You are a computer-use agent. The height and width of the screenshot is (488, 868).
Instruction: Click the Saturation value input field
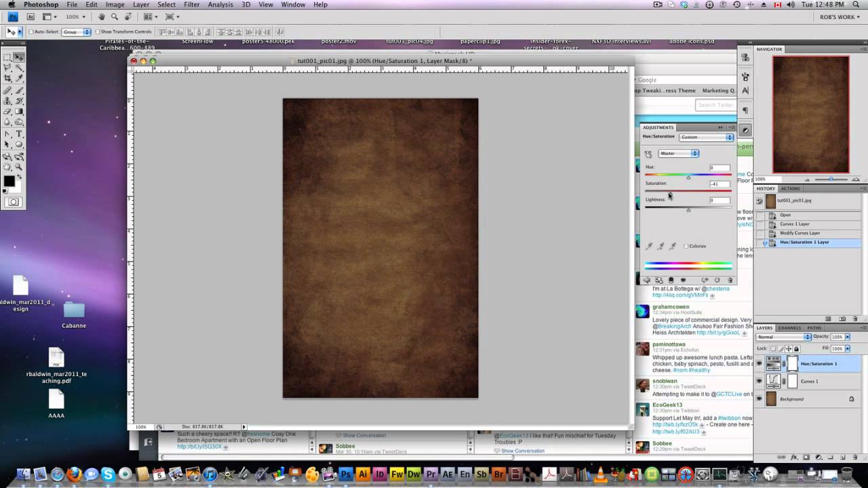719,184
